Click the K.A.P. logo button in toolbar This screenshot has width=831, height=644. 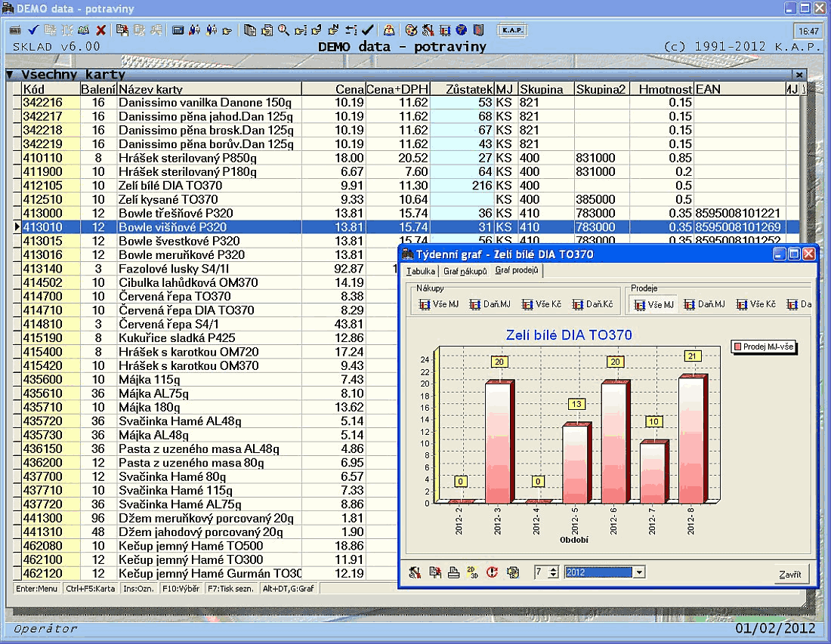click(x=511, y=30)
